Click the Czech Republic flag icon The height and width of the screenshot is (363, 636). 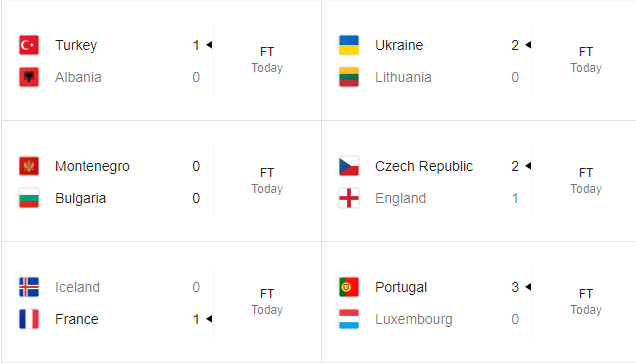349,166
